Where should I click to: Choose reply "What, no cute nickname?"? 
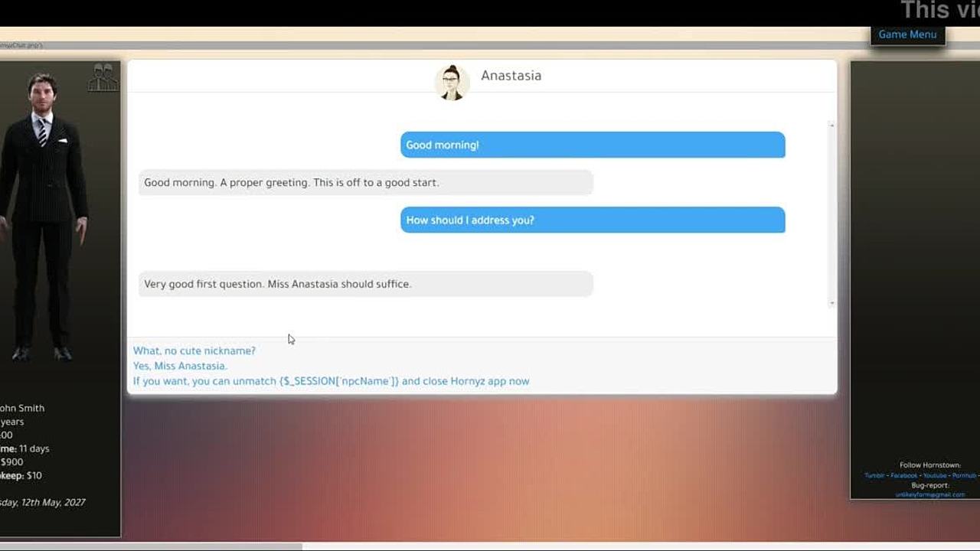[x=194, y=350]
